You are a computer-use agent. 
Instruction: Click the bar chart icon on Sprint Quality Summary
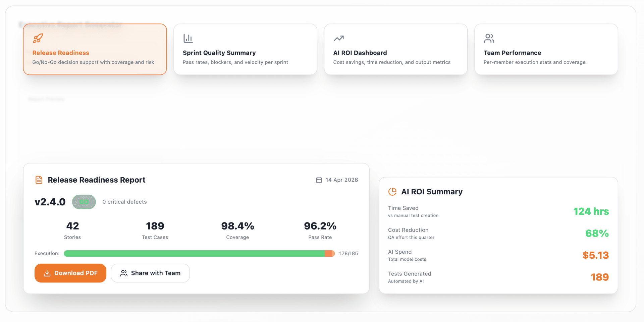[x=188, y=38]
